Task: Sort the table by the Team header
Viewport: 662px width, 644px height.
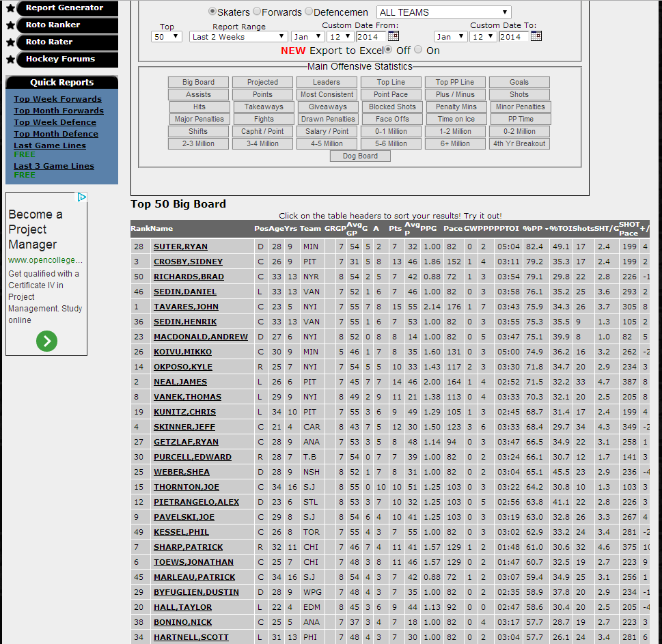Action: click(x=310, y=228)
